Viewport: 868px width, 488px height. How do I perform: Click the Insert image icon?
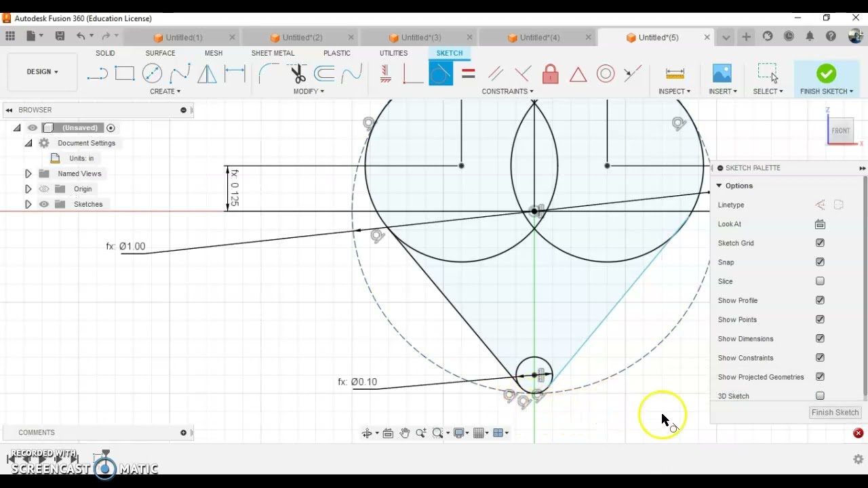(722, 73)
